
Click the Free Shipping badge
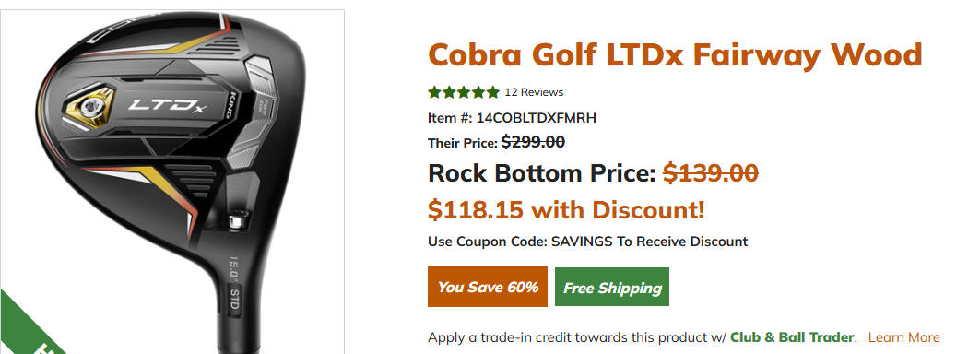click(x=612, y=287)
